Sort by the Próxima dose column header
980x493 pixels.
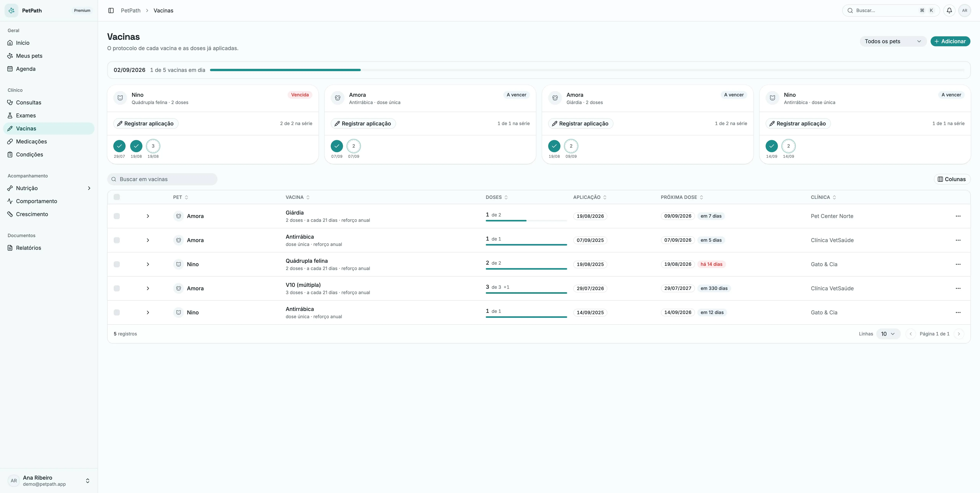682,197
